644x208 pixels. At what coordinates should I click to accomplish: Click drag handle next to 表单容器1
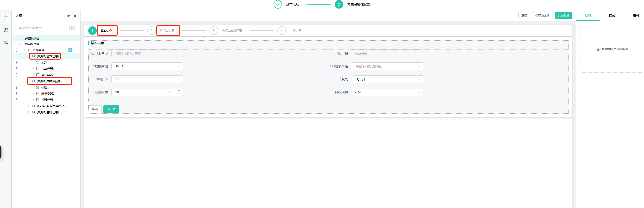tap(17, 69)
